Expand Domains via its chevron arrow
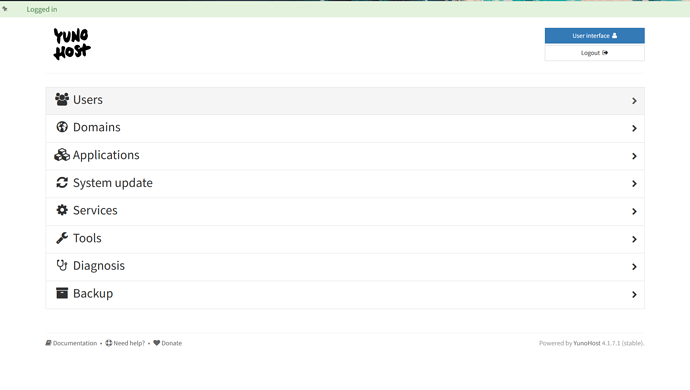 click(x=634, y=129)
